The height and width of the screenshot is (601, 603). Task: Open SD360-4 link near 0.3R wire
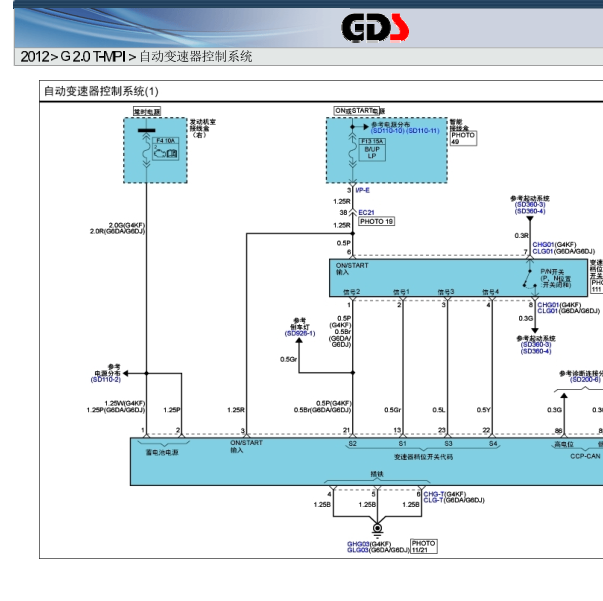click(x=530, y=211)
